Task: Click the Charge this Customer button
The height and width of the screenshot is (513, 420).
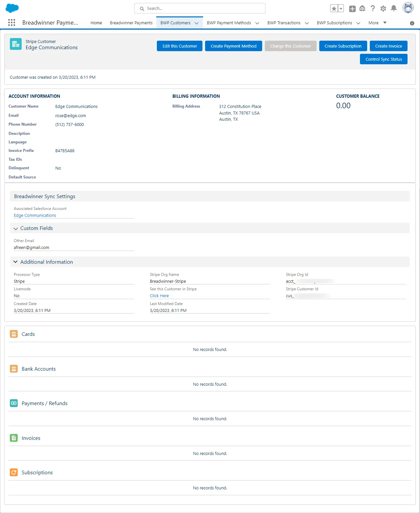Action: point(290,46)
